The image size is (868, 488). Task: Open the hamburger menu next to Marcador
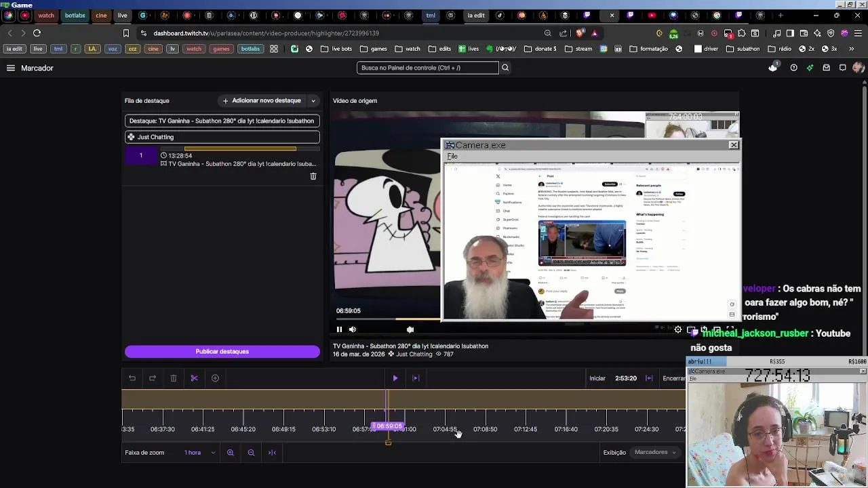point(11,68)
